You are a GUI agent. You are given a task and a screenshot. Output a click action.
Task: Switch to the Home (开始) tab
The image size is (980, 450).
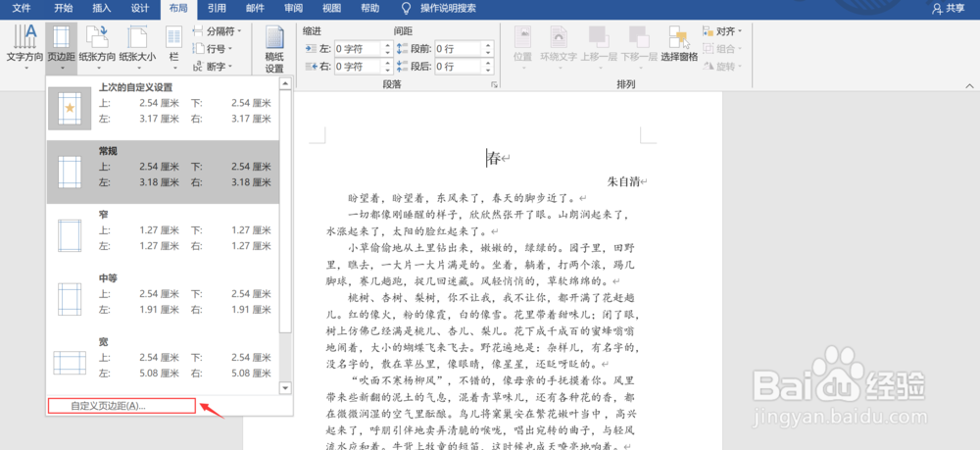(x=63, y=8)
